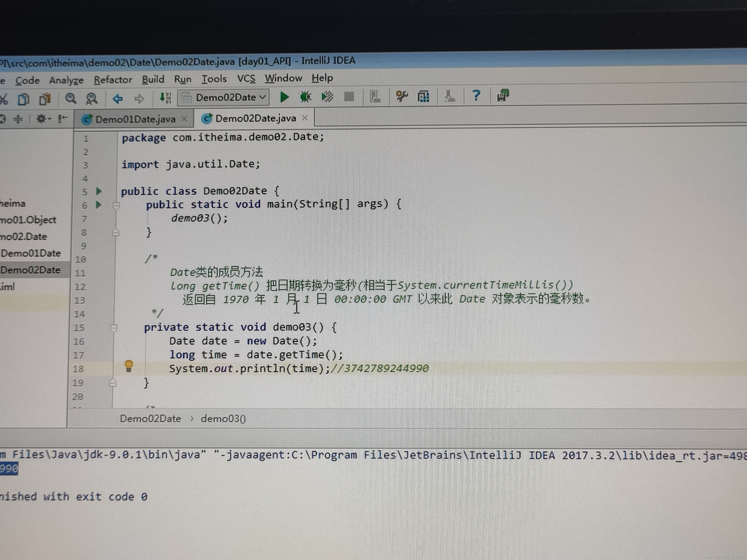Select the mo01.Object package in tree
The height and width of the screenshot is (560, 747).
coord(28,220)
